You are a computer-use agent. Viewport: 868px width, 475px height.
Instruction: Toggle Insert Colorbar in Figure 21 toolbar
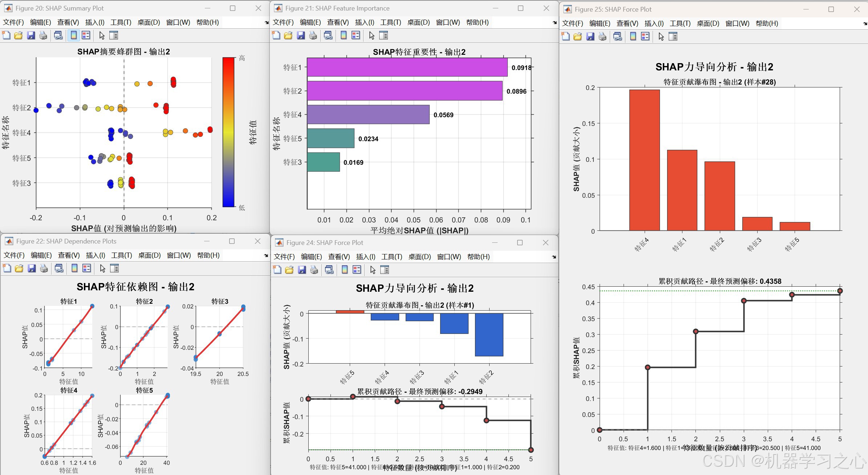(x=344, y=35)
